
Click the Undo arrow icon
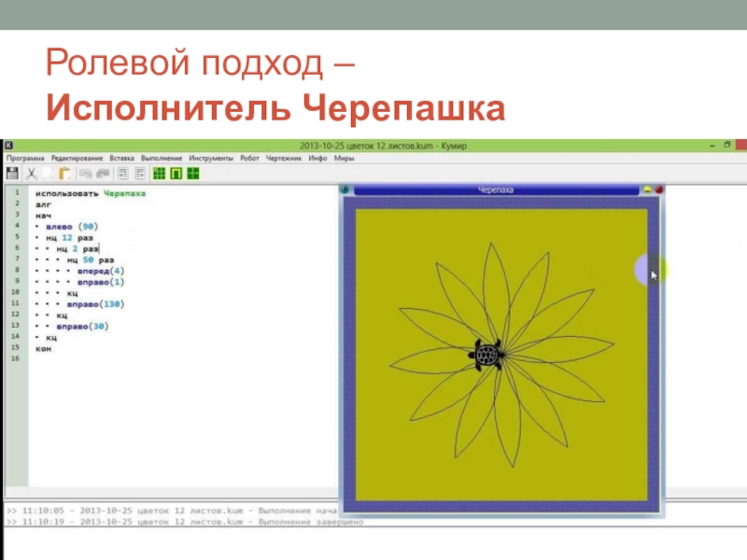[x=85, y=174]
